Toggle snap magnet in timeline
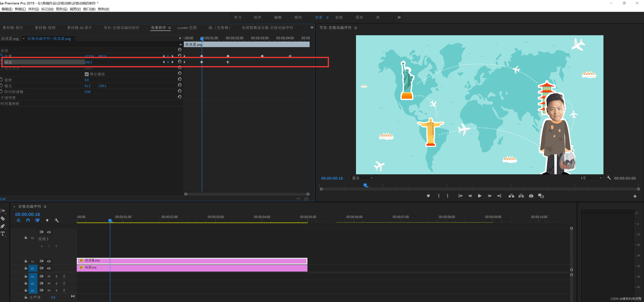This screenshot has height=302, width=644. [x=28, y=220]
